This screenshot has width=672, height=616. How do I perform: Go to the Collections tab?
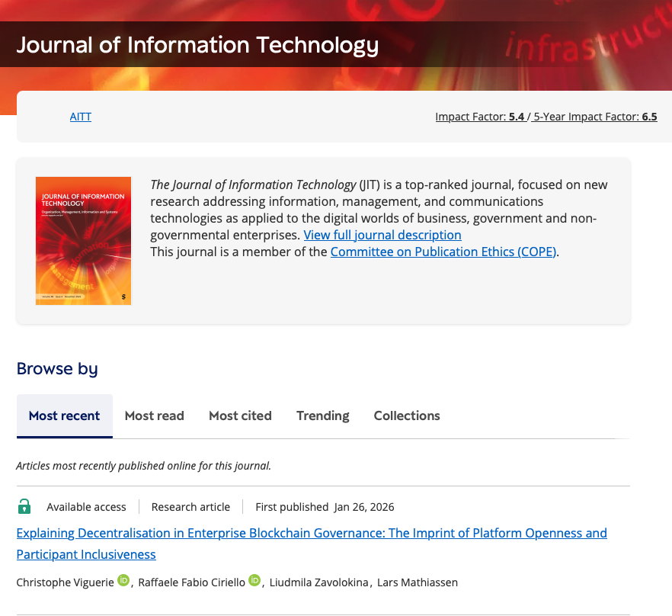tap(406, 416)
